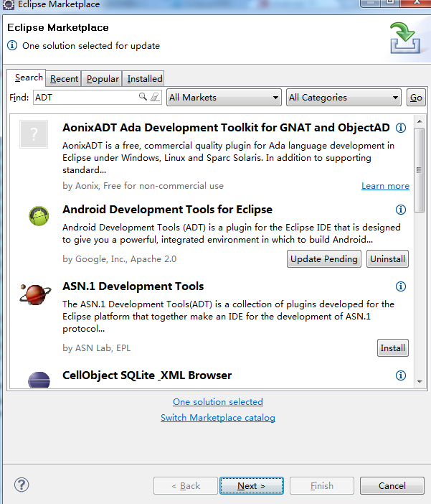The height and width of the screenshot is (504, 431).
Task: Open the All Markets dropdown
Action: coord(224,98)
